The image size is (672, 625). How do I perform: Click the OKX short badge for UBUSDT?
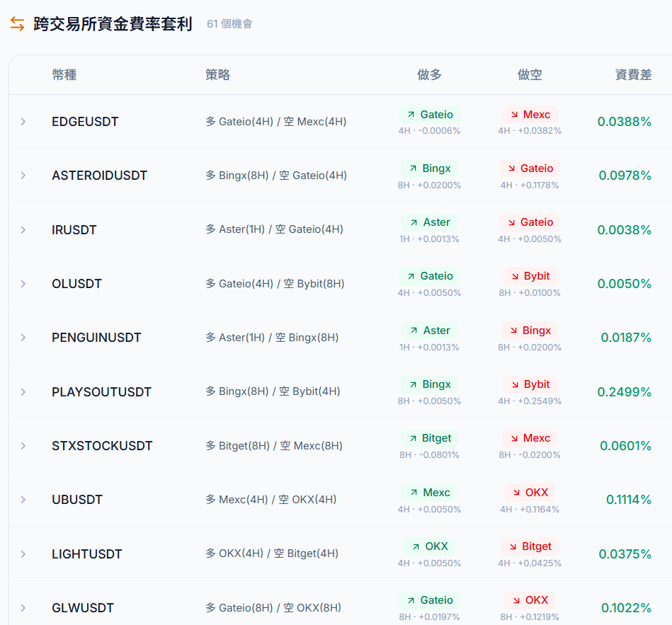530,493
